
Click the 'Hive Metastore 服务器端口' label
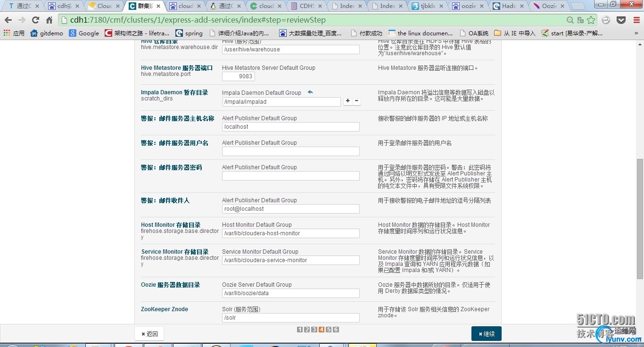pos(177,68)
